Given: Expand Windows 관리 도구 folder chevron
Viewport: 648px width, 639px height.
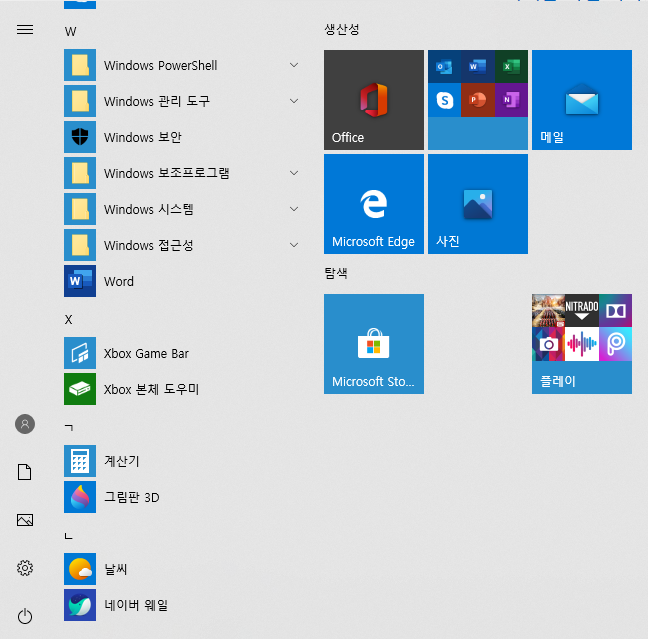Looking at the screenshot, I should pos(294,101).
